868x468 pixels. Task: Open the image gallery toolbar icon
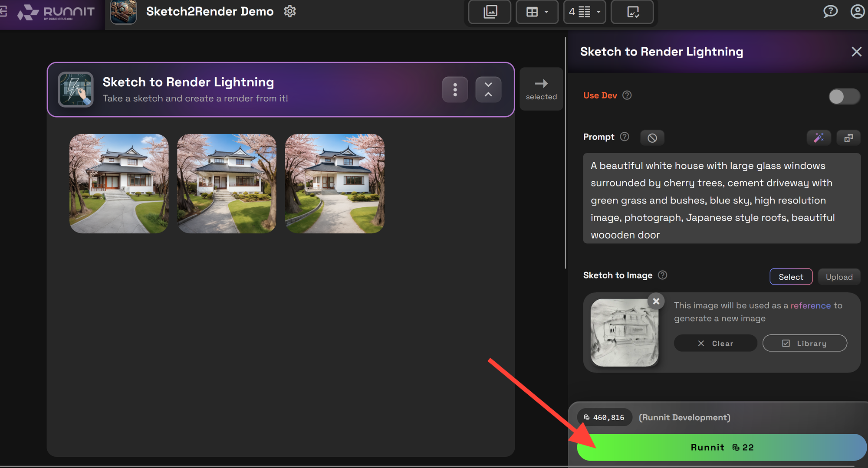[x=490, y=12]
